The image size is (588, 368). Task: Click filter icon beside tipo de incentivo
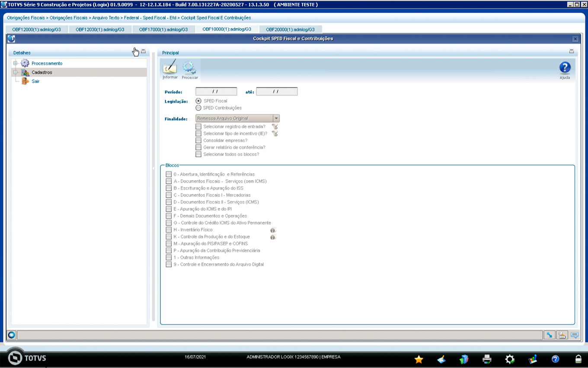275,134
